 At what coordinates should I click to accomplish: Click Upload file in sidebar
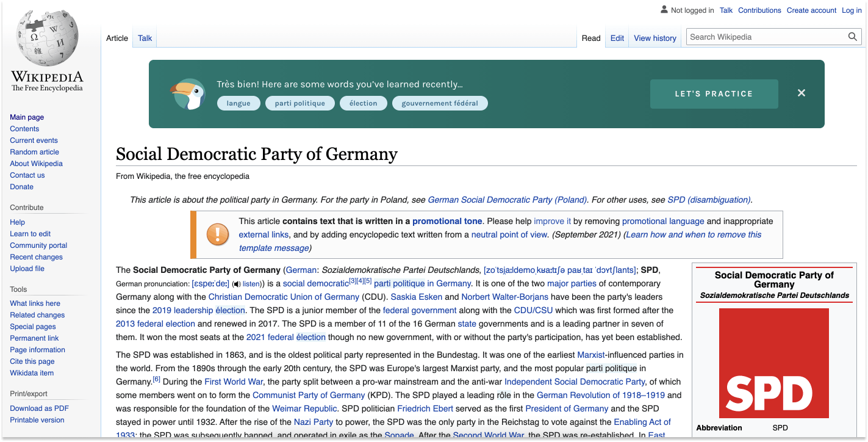(x=27, y=269)
